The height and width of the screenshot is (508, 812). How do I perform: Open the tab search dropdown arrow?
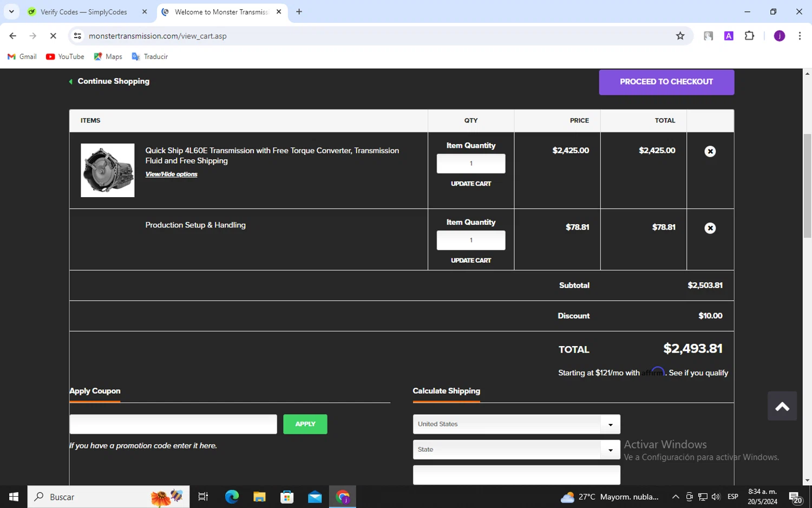click(x=11, y=11)
